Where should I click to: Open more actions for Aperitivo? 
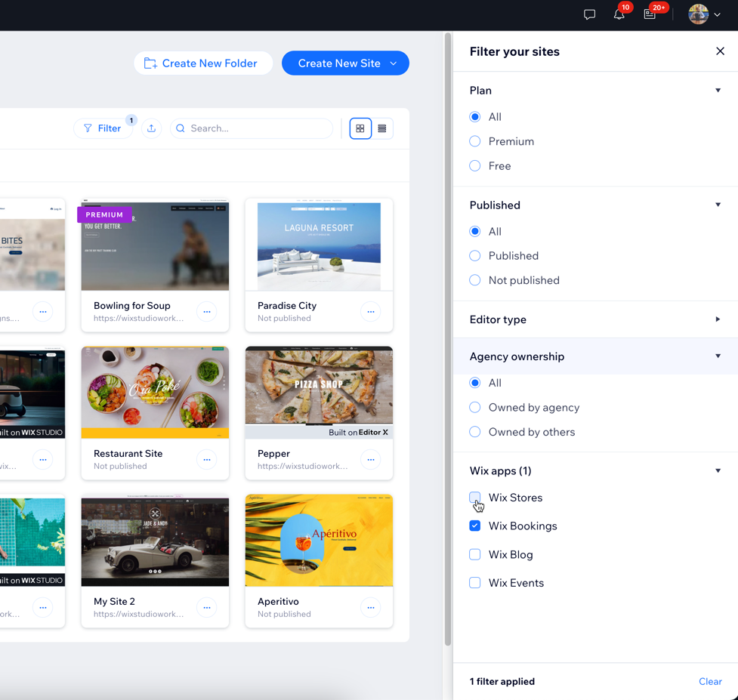(371, 607)
